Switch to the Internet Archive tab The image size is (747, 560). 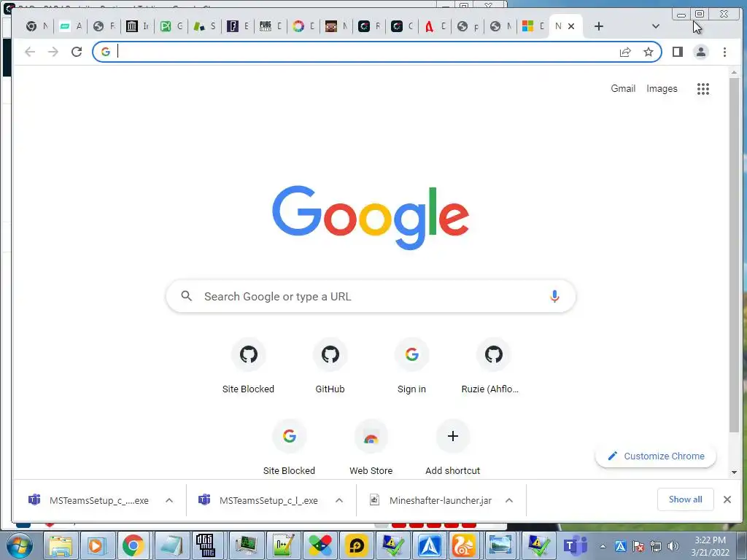[x=138, y=26]
